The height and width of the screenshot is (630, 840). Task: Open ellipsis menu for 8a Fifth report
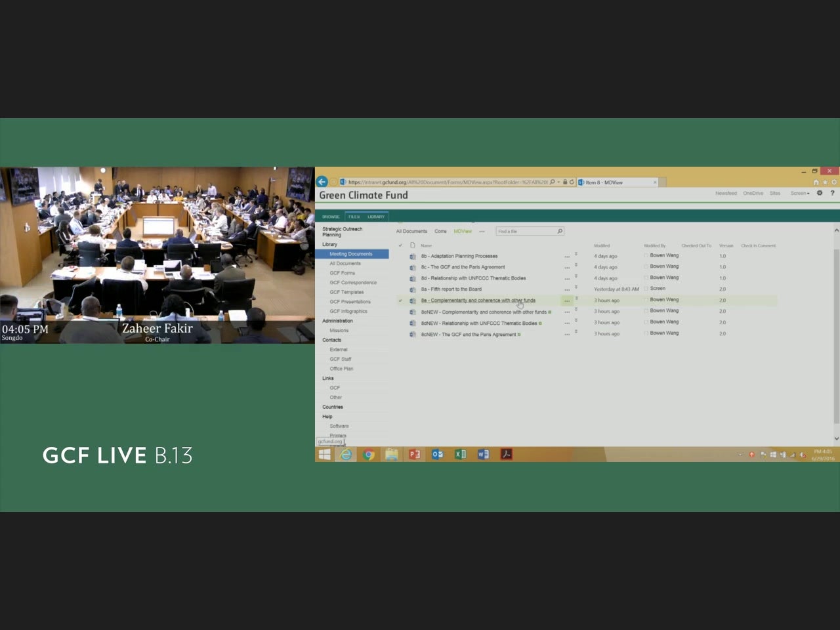pyautogui.click(x=567, y=290)
